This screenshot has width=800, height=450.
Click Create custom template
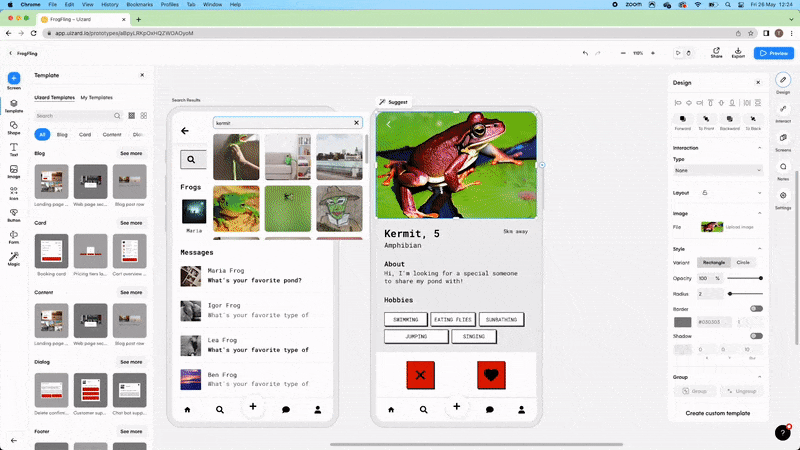click(719, 413)
